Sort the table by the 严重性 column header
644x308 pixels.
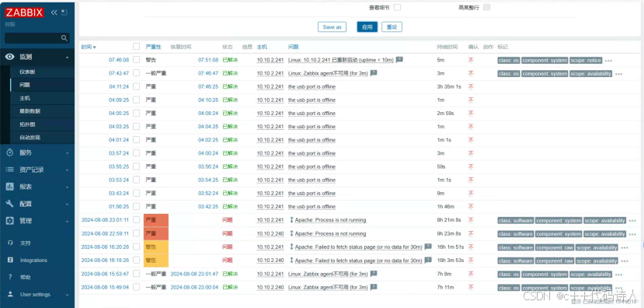(x=153, y=47)
